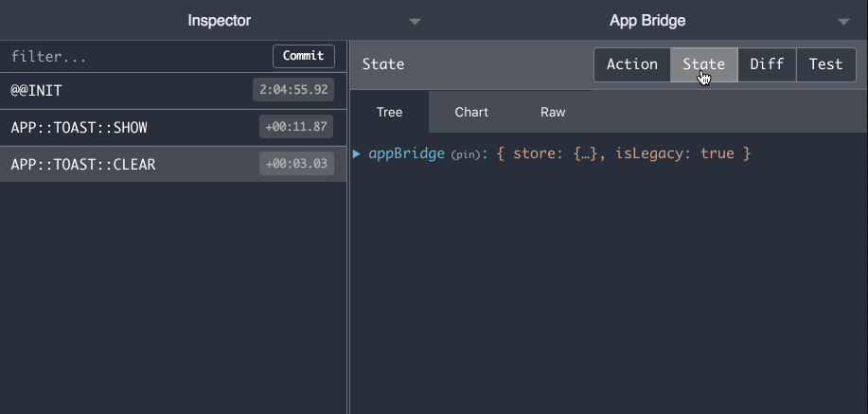
Task: Switch to the Diff view
Action: click(767, 64)
